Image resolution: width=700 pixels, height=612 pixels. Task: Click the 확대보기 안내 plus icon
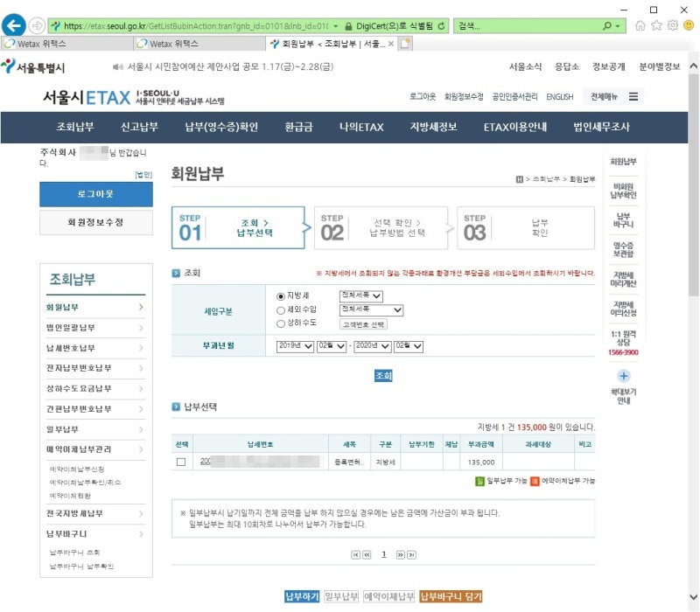[x=624, y=376]
